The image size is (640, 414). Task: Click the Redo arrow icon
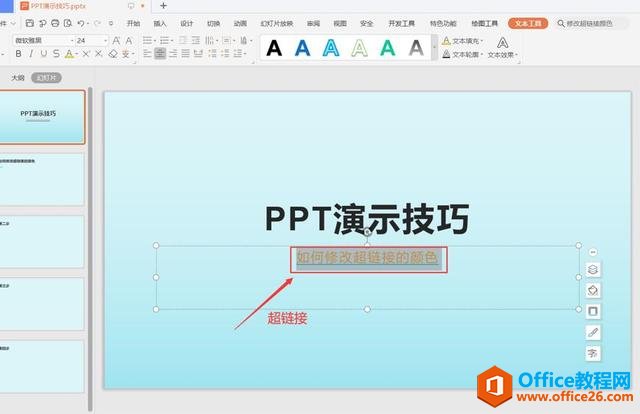[x=97, y=24]
